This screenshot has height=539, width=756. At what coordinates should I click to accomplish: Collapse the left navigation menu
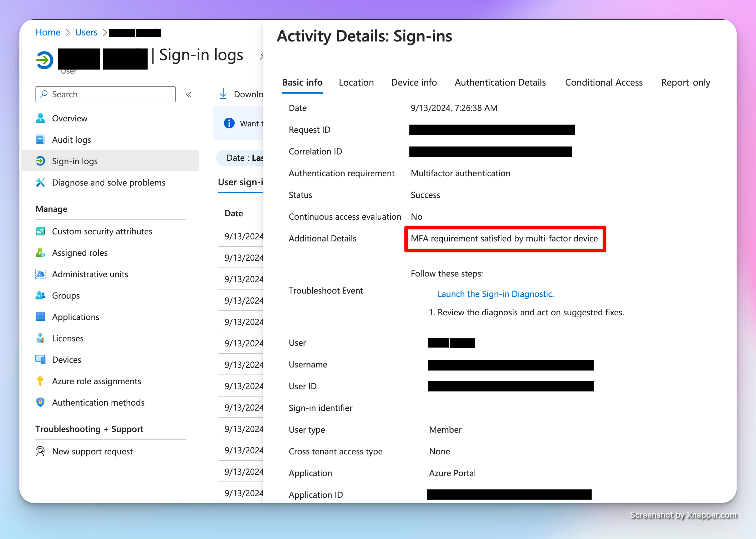188,94
